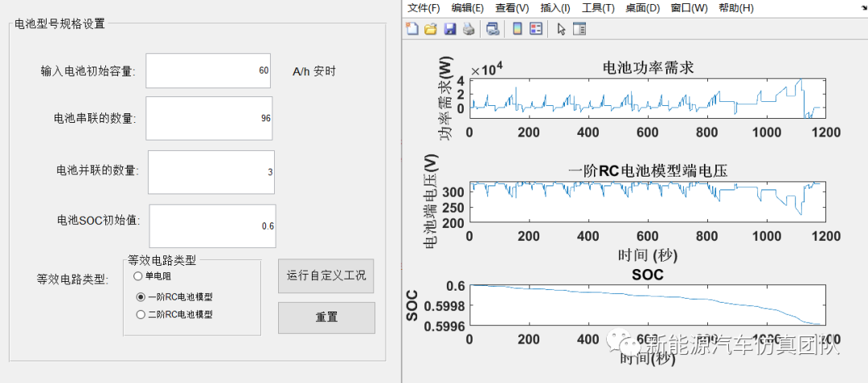This screenshot has height=383, width=868.
Task: Click the 重置 button
Action: [326, 317]
